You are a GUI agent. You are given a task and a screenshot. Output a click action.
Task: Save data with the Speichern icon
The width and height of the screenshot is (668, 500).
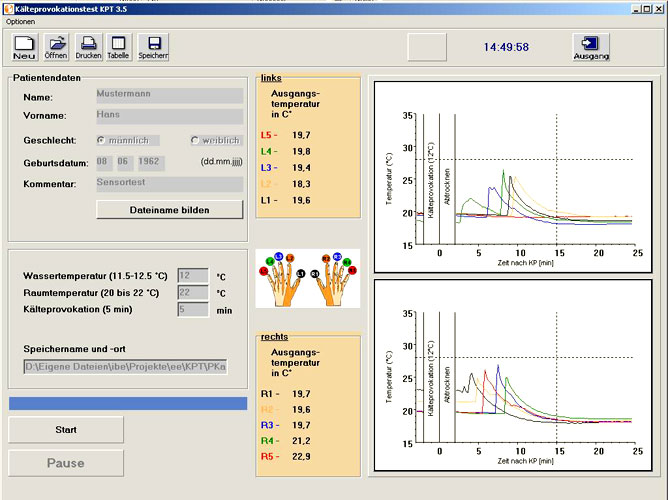(x=153, y=46)
